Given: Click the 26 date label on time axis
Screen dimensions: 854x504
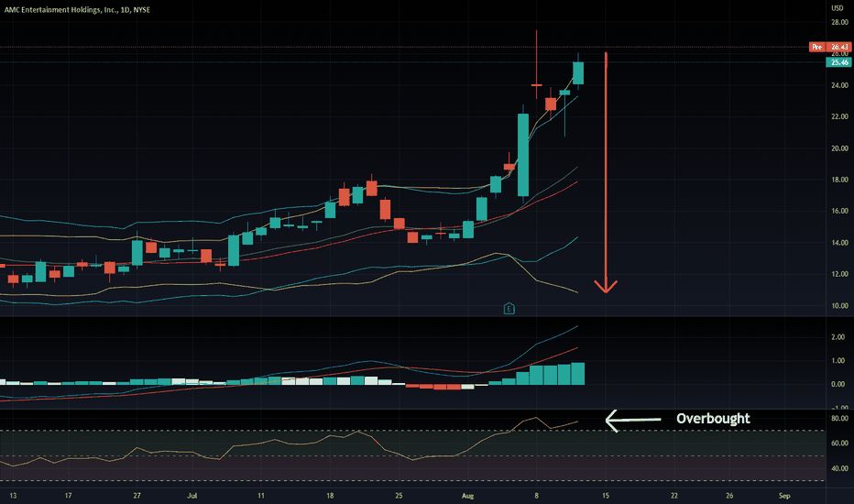Looking at the screenshot, I should click(x=729, y=496).
